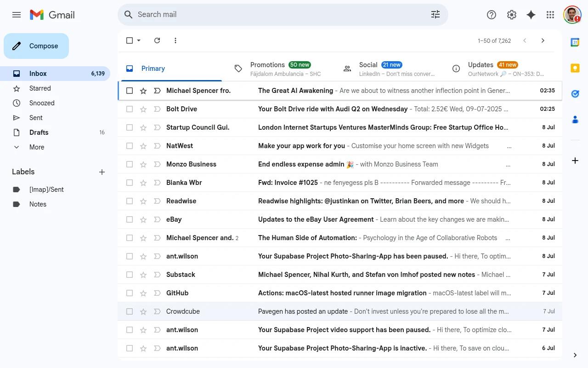Open the Snoozed folder
The image size is (588, 368).
pos(55,103)
